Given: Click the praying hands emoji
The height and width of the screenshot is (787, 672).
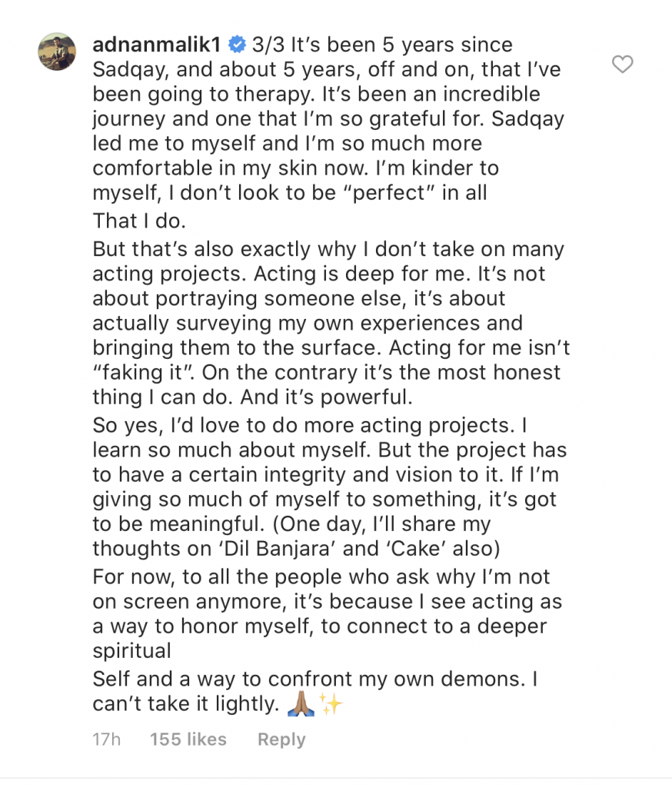Looking at the screenshot, I should click(300, 704).
